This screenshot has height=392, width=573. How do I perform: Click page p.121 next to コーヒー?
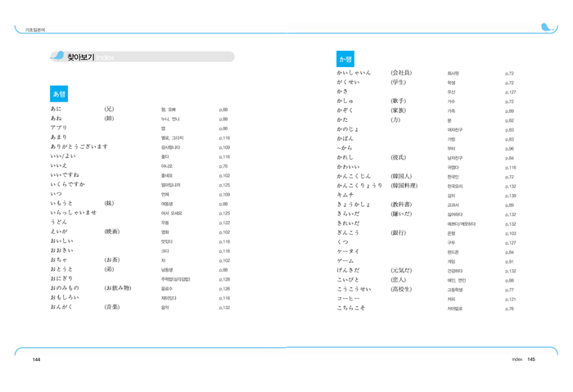click(510, 300)
